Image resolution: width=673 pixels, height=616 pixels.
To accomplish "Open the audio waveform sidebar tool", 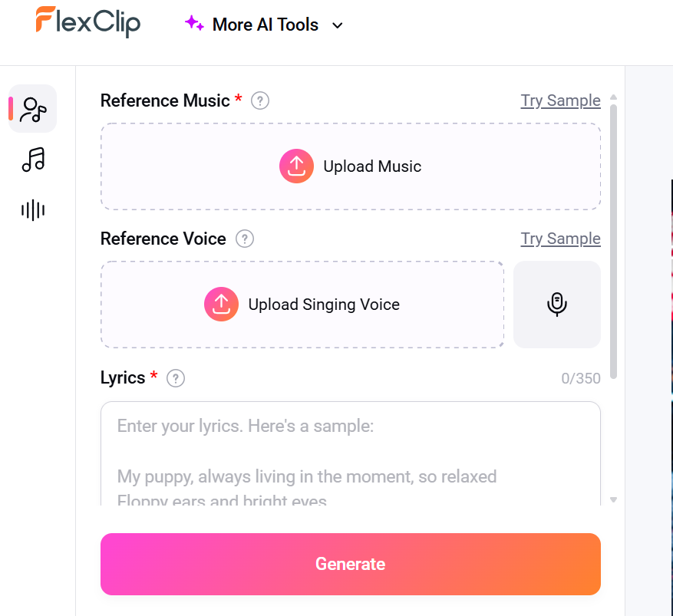I will (x=33, y=210).
